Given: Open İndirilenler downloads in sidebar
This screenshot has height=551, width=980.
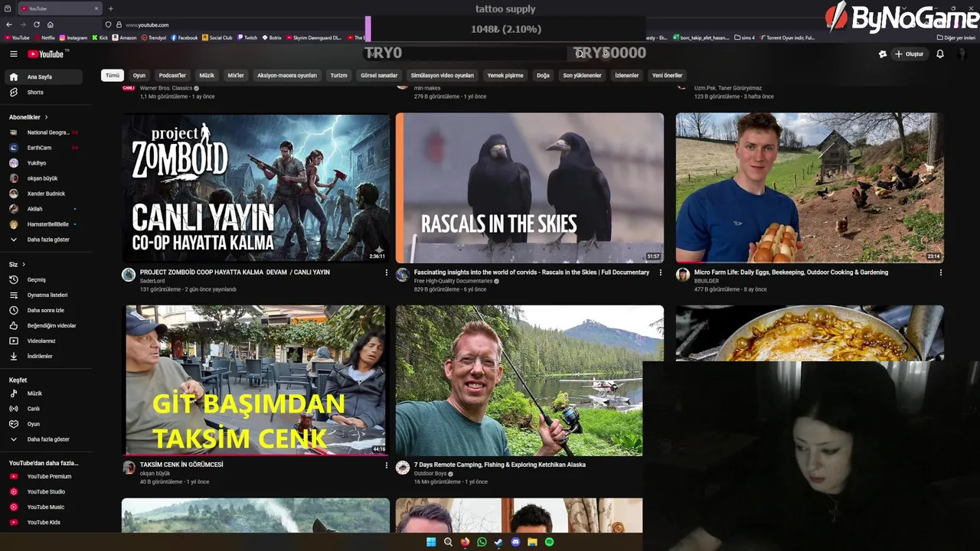Looking at the screenshot, I should (42, 357).
